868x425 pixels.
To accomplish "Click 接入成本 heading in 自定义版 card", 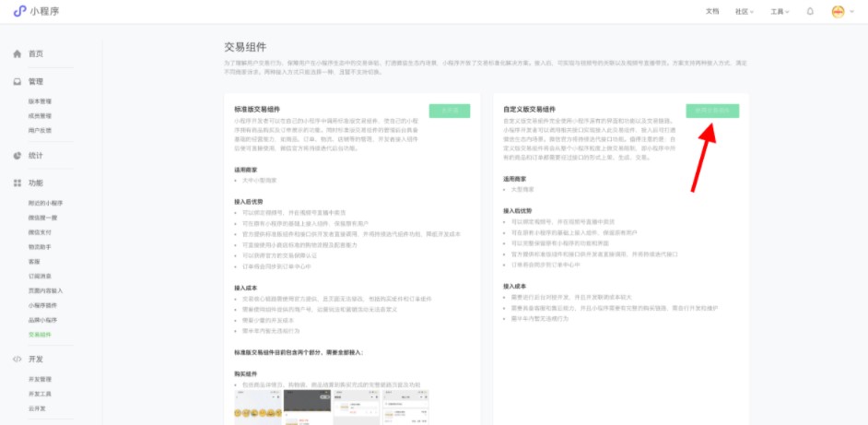I will click(x=515, y=286).
